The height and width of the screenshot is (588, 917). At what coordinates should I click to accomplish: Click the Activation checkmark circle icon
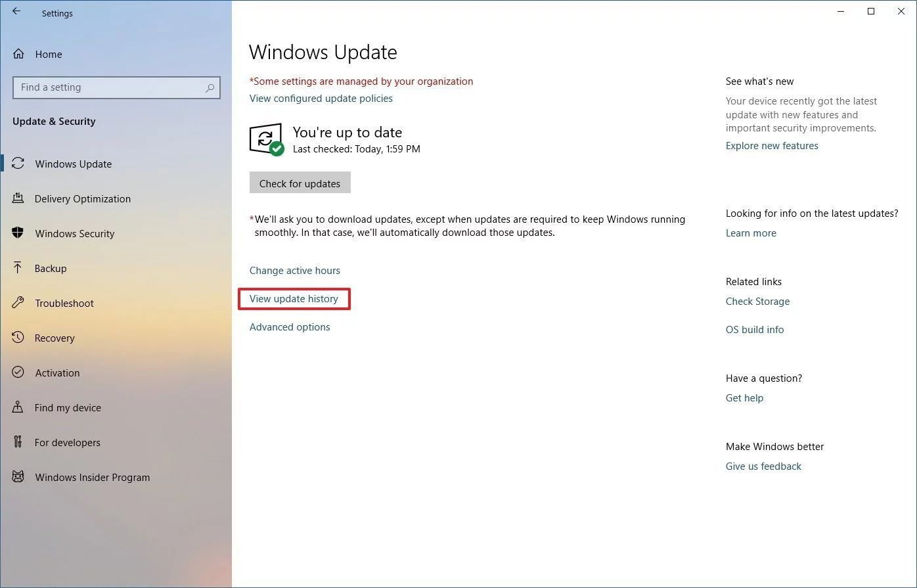click(18, 373)
